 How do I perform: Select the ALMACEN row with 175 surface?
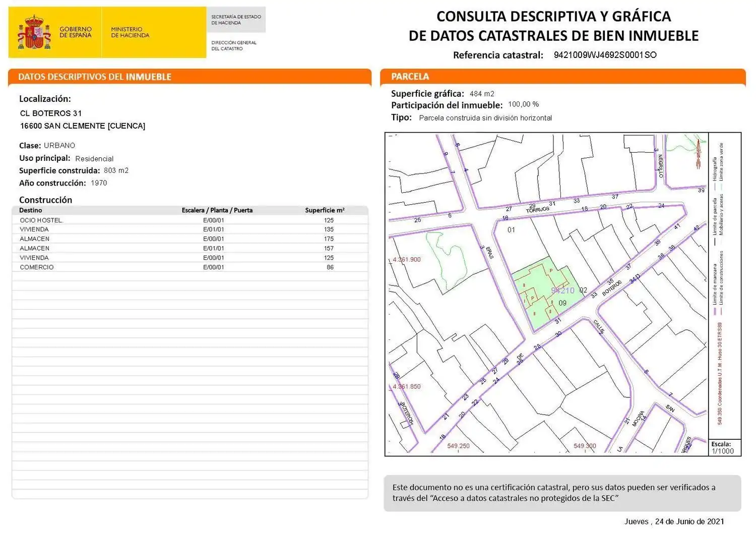190,239
